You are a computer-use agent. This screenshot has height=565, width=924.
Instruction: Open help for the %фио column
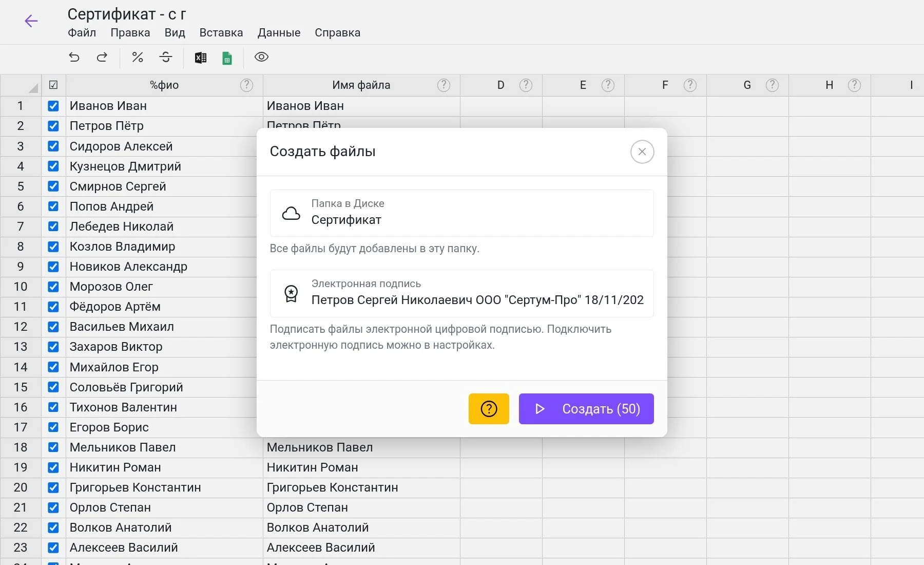(x=247, y=85)
